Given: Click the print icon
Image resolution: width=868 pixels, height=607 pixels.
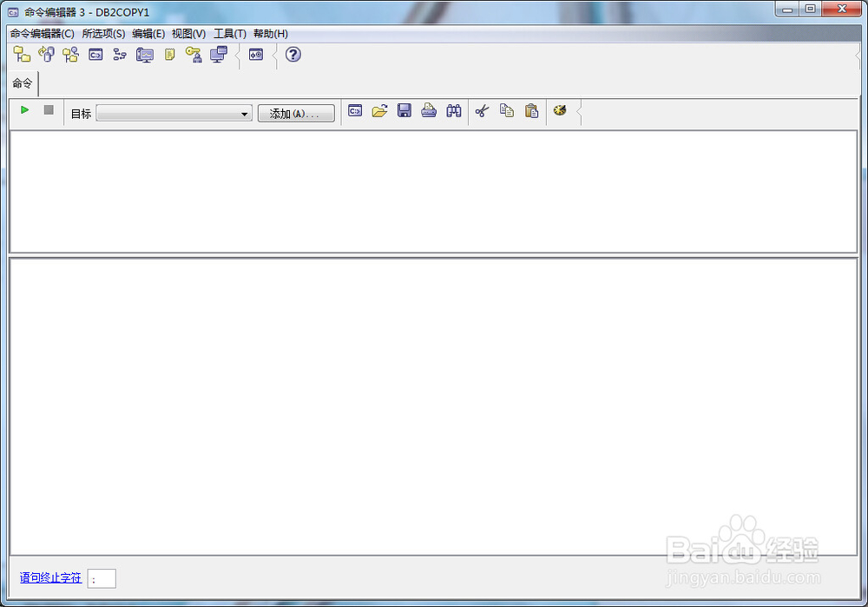Looking at the screenshot, I should [429, 111].
